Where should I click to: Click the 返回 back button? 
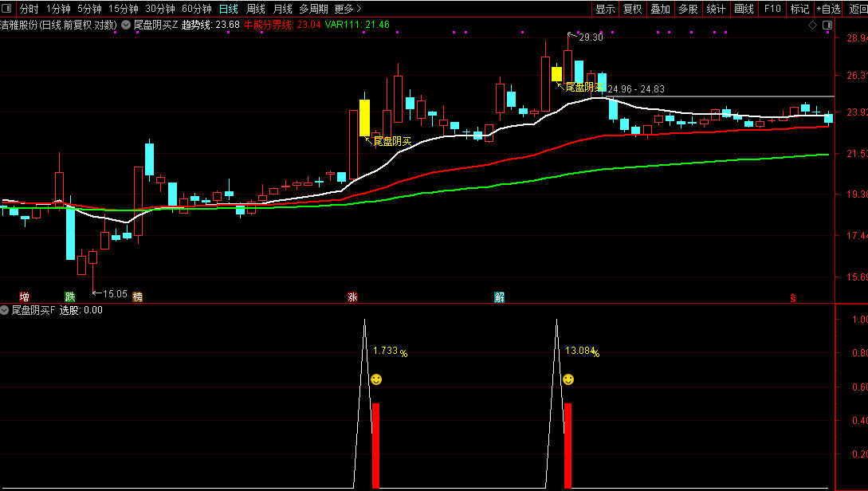(x=858, y=9)
